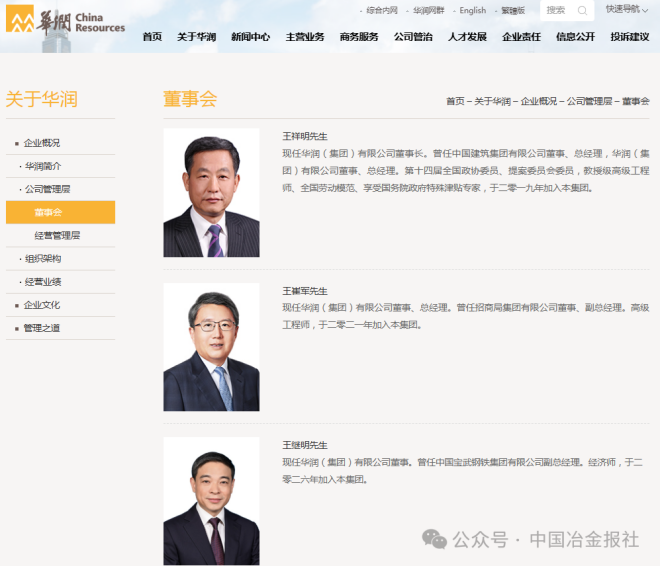Viewport: 660px width, 566px height.
Task: Click 企业概况 in the breadcrumb
Action: click(x=539, y=102)
